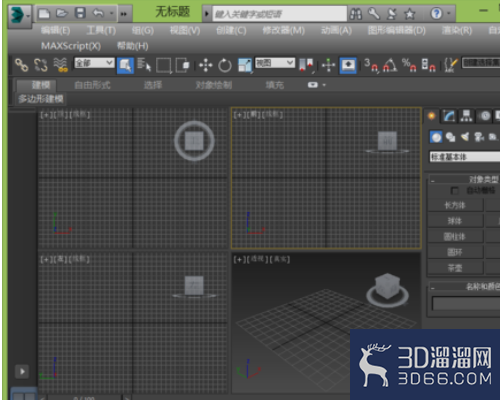Click the Select and Manipulate icon
Screen dimensions: 500x400
[328, 65]
